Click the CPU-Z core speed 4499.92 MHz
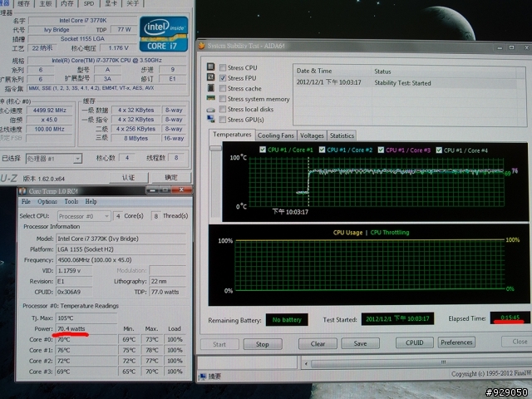532x399 pixels. coord(50,111)
